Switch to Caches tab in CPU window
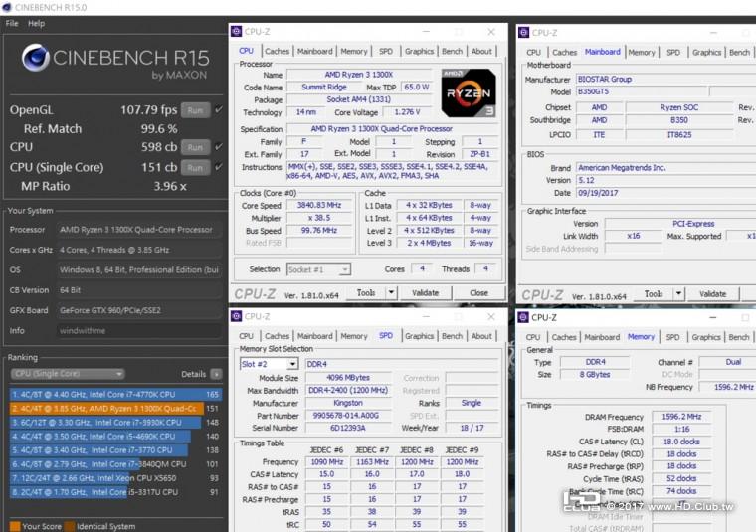 pyautogui.click(x=278, y=51)
